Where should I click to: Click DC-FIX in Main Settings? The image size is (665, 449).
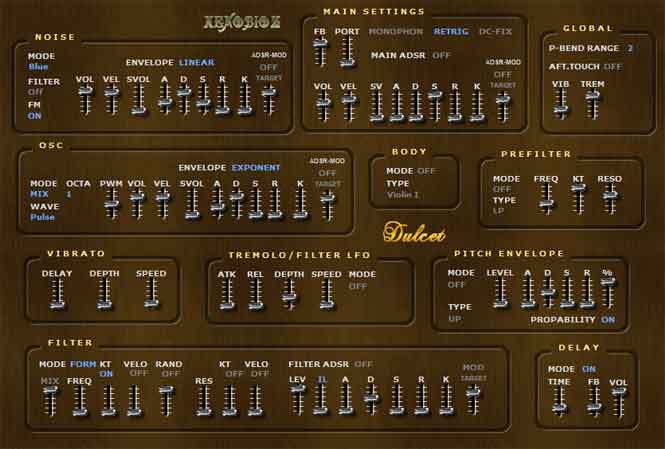tap(495, 32)
